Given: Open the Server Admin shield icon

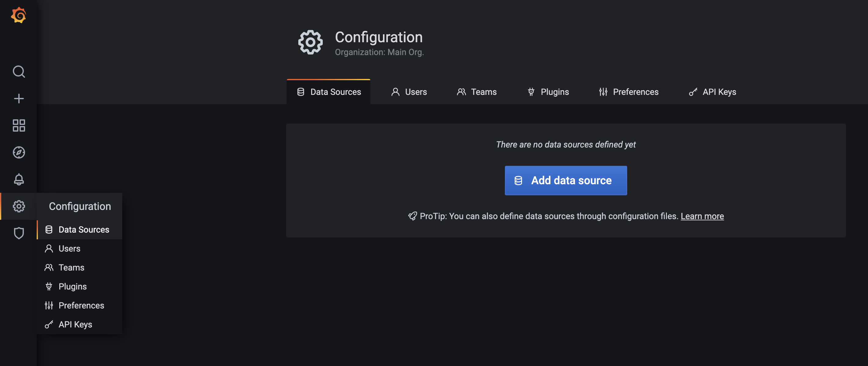Looking at the screenshot, I should pyautogui.click(x=19, y=233).
